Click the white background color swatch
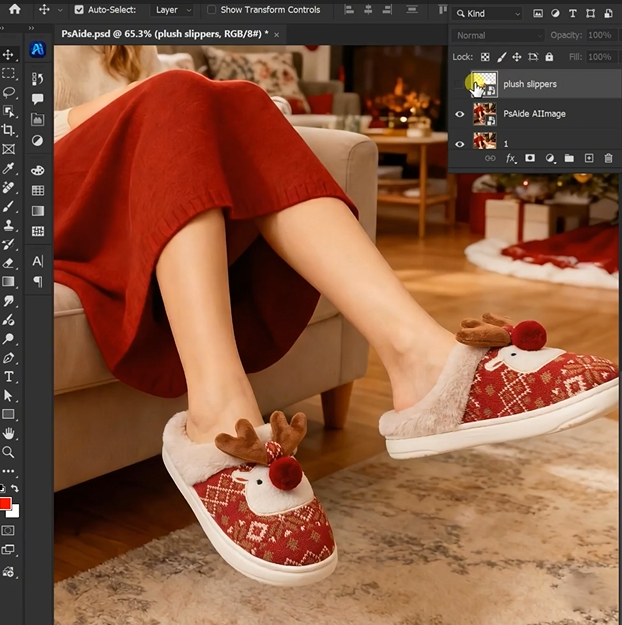Image resolution: width=622 pixels, height=625 pixels. click(15, 513)
